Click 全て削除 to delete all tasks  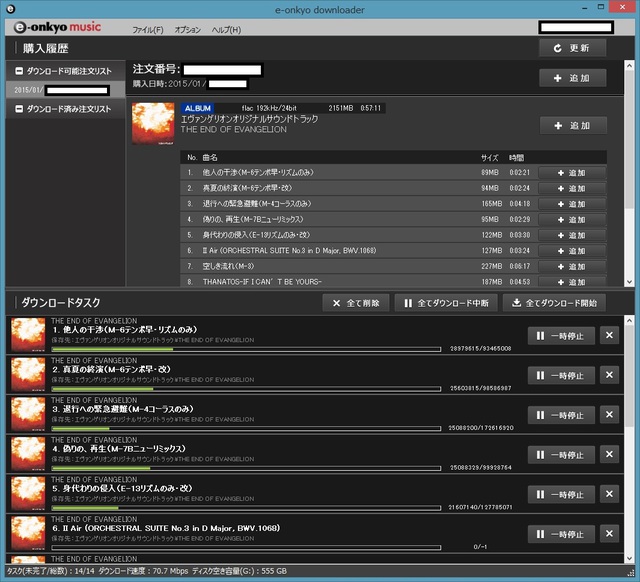point(355,302)
